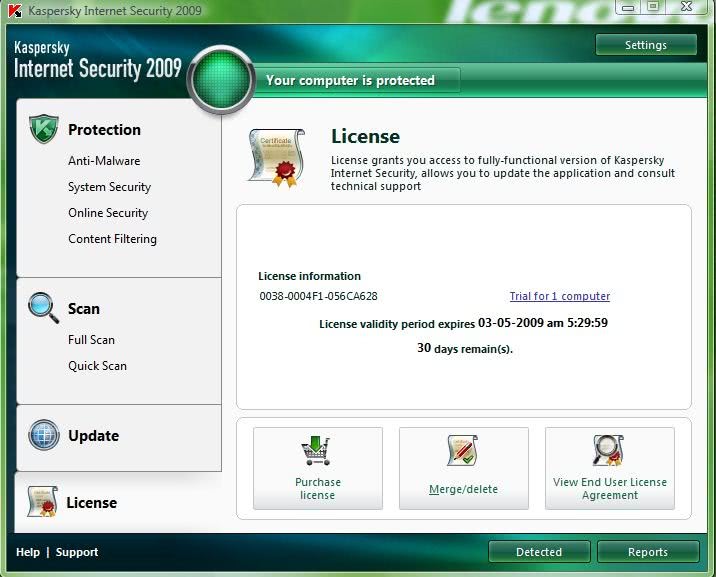The width and height of the screenshot is (716, 577).
Task: Click the Scan magnifying glass icon
Action: [43, 307]
